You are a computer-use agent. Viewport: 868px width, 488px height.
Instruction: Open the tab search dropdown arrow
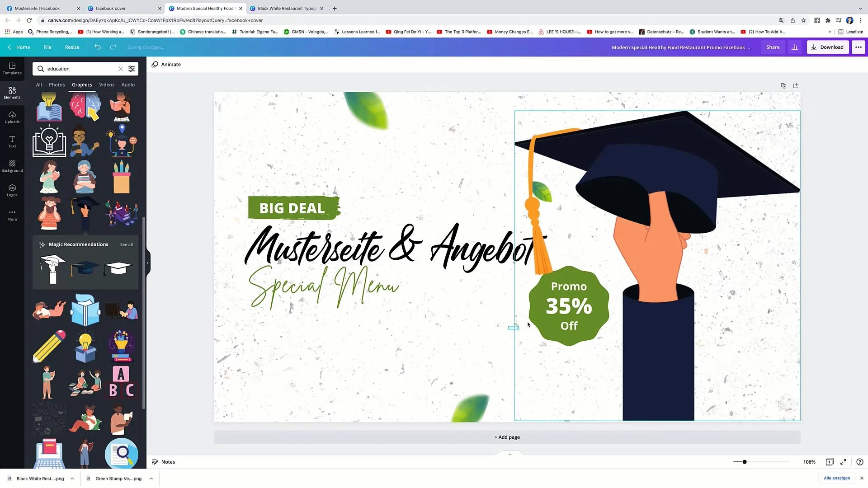pyautogui.click(x=860, y=8)
